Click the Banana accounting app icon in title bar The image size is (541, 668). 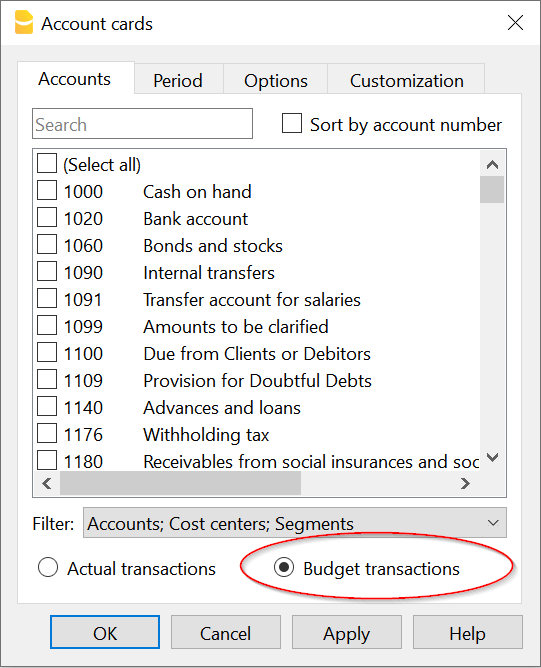pyautogui.click(x=23, y=22)
